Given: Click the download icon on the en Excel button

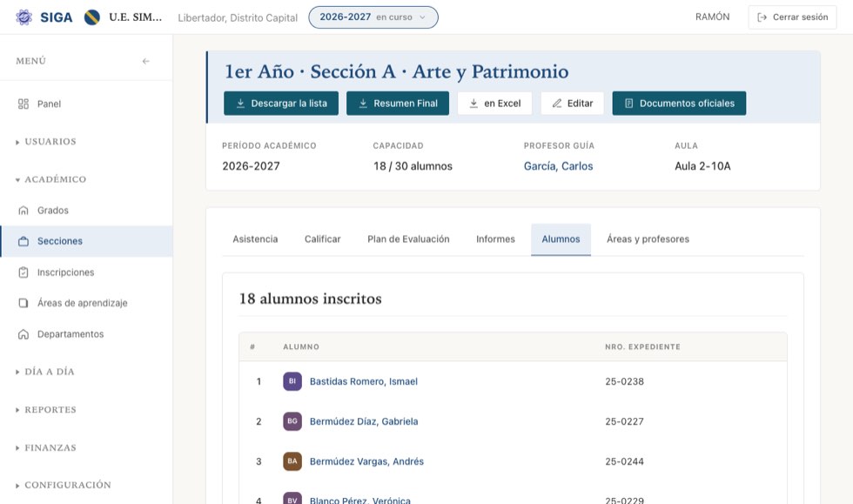Looking at the screenshot, I should (x=474, y=104).
